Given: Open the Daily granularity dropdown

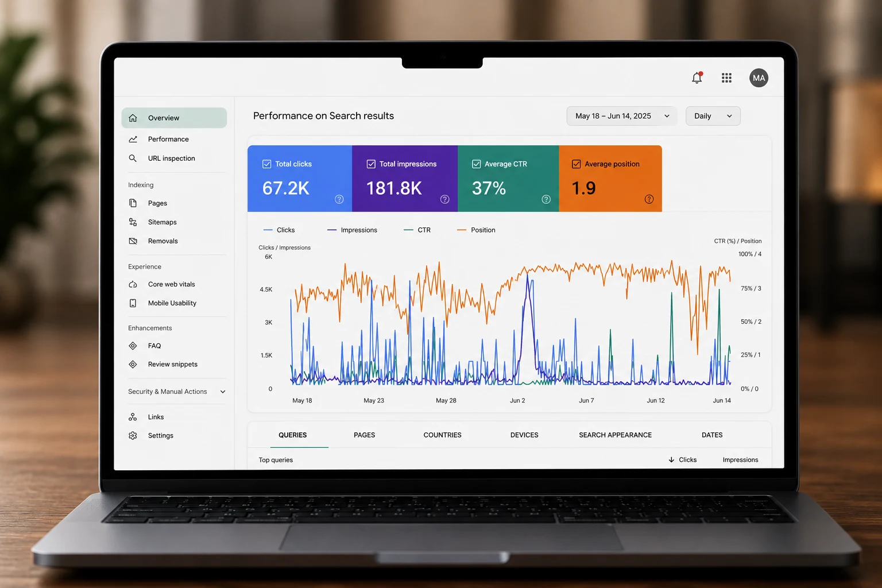Looking at the screenshot, I should pyautogui.click(x=713, y=116).
